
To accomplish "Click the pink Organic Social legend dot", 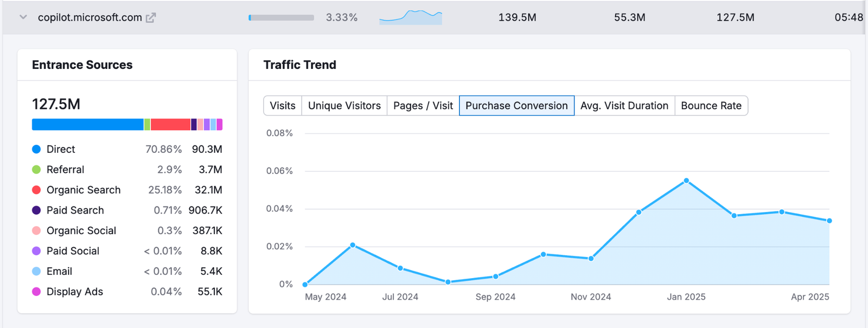I will tap(36, 230).
